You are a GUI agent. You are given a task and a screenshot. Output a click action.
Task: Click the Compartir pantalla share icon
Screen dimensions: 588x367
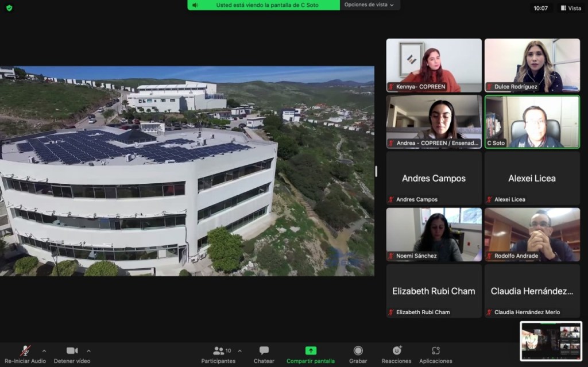[311, 351]
